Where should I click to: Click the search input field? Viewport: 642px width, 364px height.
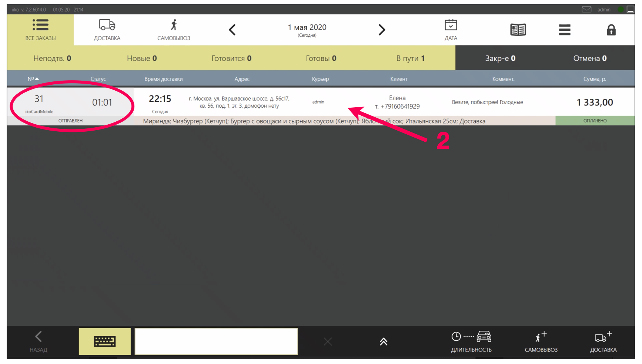click(216, 341)
